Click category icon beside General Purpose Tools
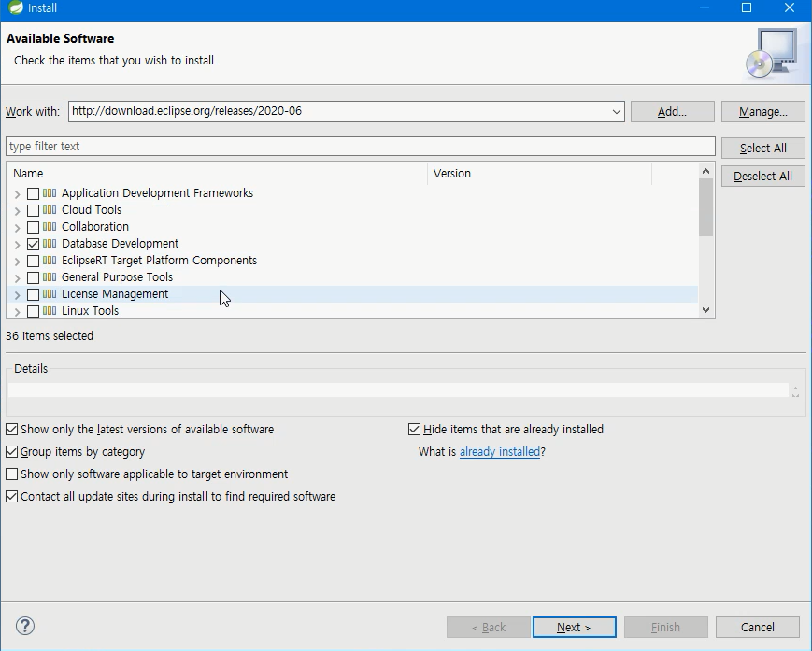The height and width of the screenshot is (651, 812). pyautogui.click(x=50, y=277)
